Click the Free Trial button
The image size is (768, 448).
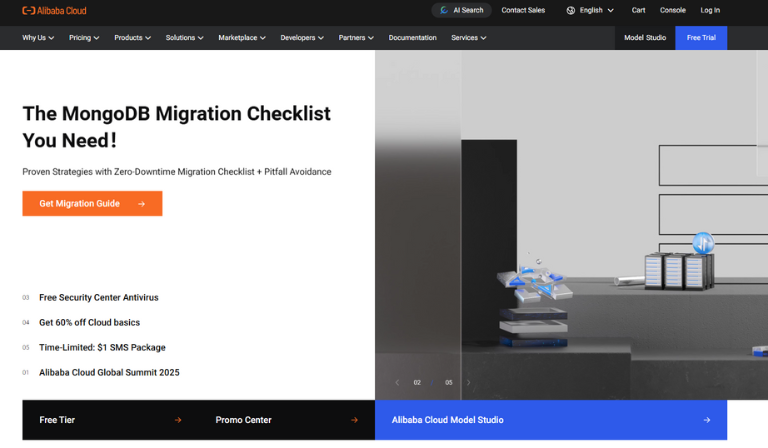pyautogui.click(x=701, y=38)
